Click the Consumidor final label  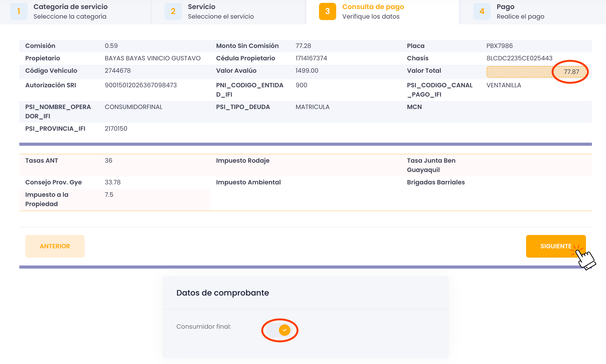click(204, 327)
